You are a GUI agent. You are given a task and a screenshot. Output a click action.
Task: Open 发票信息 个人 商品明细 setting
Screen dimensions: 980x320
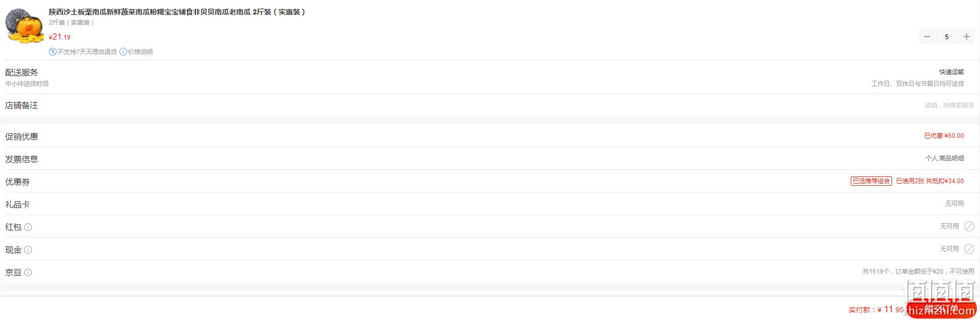click(x=944, y=158)
